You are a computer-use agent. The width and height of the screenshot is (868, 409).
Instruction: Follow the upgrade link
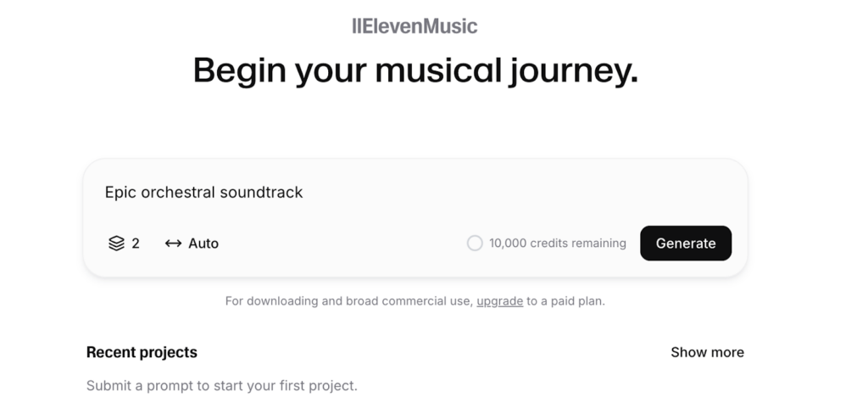tap(500, 301)
